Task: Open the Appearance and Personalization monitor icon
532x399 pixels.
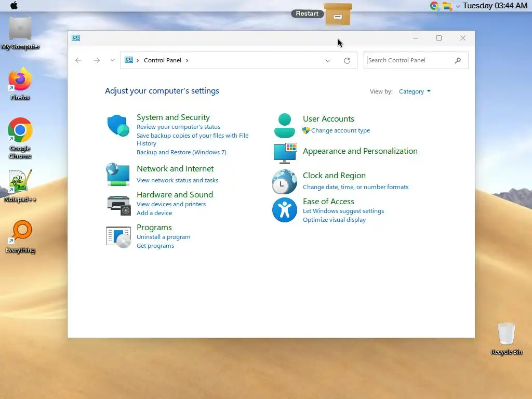Action: click(x=285, y=153)
